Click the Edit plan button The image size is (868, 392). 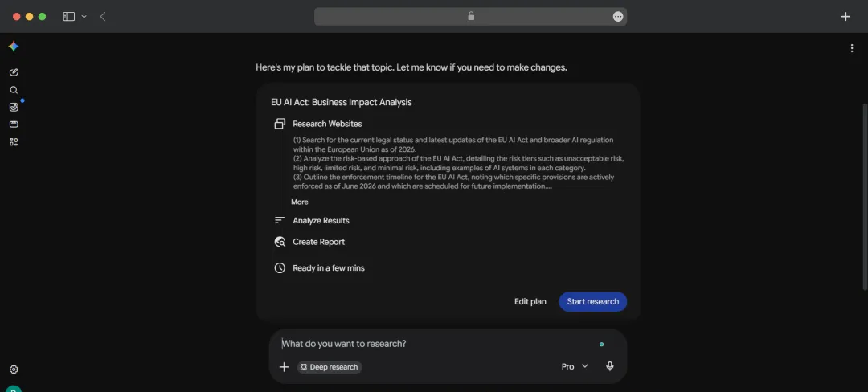pyautogui.click(x=530, y=301)
